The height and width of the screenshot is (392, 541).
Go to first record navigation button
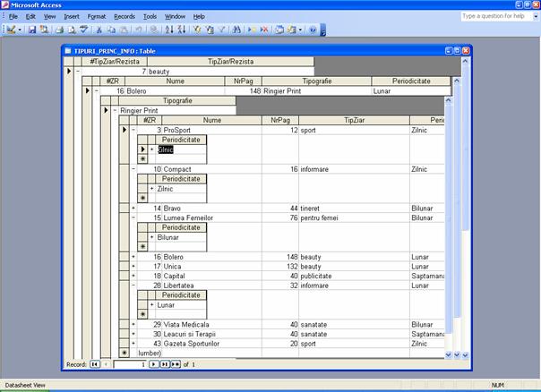[95, 364]
